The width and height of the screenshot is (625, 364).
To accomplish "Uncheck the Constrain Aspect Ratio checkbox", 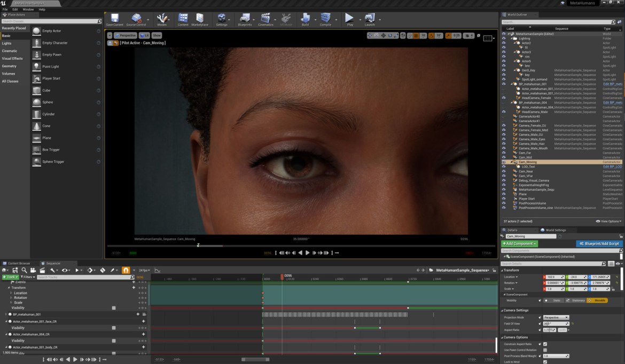I will [545, 344].
